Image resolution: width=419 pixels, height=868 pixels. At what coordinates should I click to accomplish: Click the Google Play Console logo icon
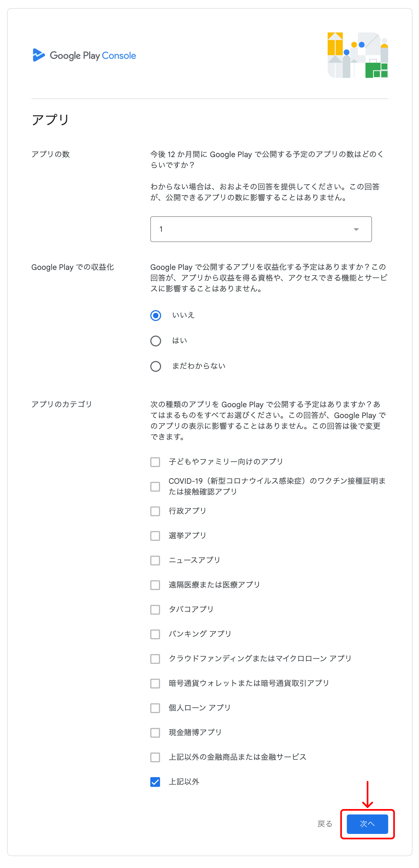39,55
